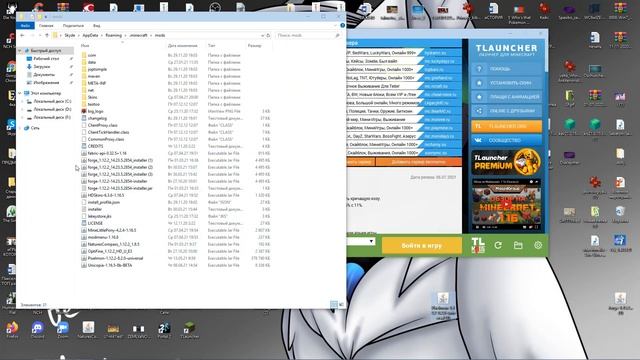
Task: Open Сообщество VK community link
Action: (x=506, y=140)
